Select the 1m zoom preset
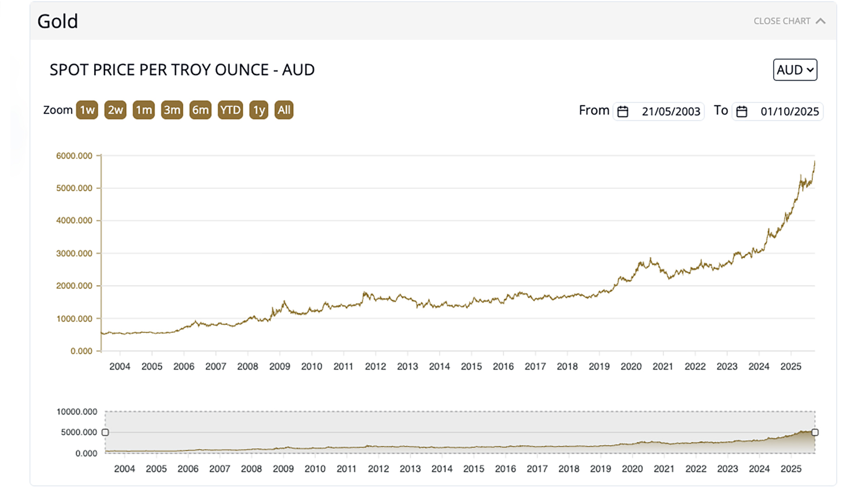The width and height of the screenshot is (868, 488). tap(143, 110)
